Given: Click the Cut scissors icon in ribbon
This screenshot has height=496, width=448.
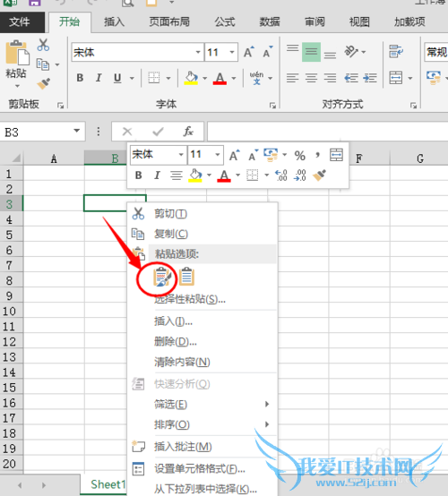Looking at the screenshot, I should [43, 45].
